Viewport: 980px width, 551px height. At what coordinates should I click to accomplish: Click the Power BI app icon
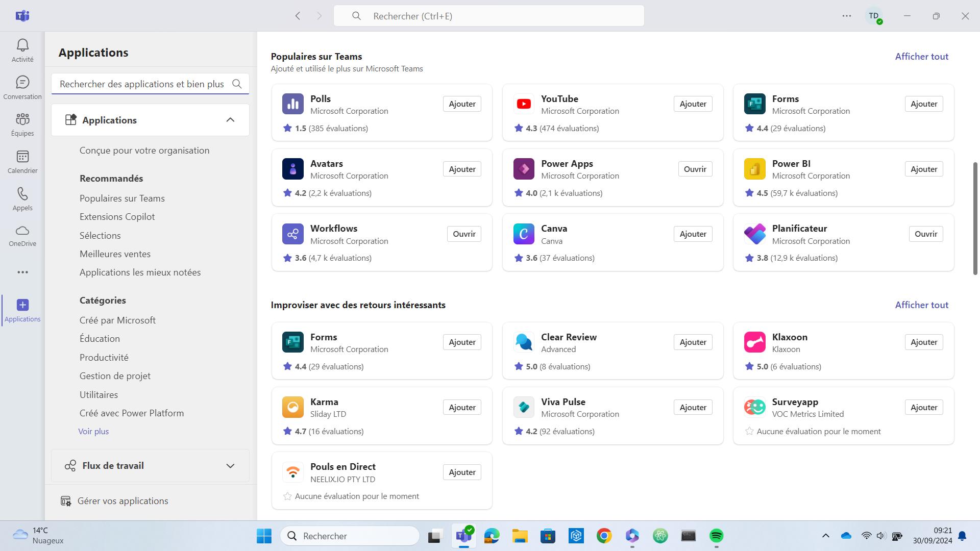pyautogui.click(x=754, y=169)
